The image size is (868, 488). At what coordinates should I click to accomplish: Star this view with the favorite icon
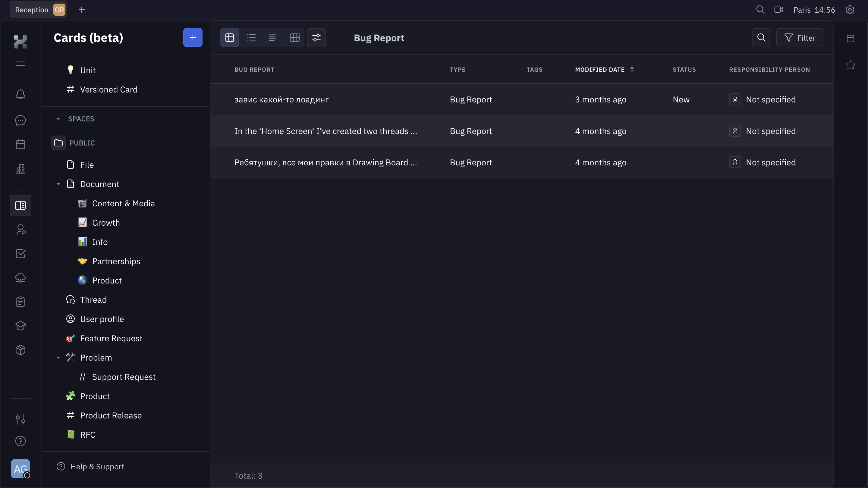click(x=851, y=65)
